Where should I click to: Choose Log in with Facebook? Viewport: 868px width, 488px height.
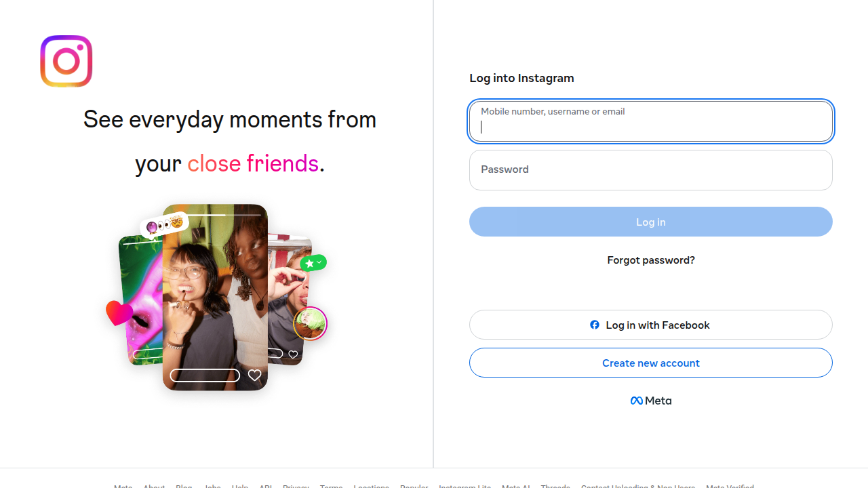tap(651, 325)
